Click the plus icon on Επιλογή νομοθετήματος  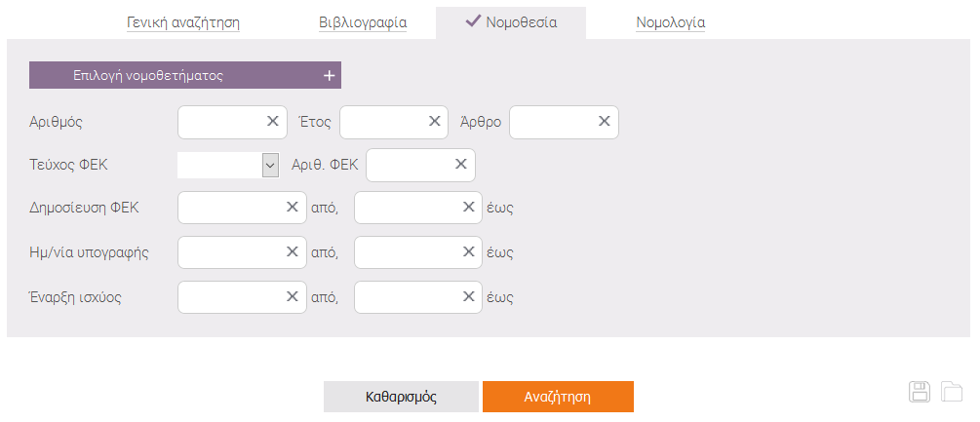coord(330,76)
